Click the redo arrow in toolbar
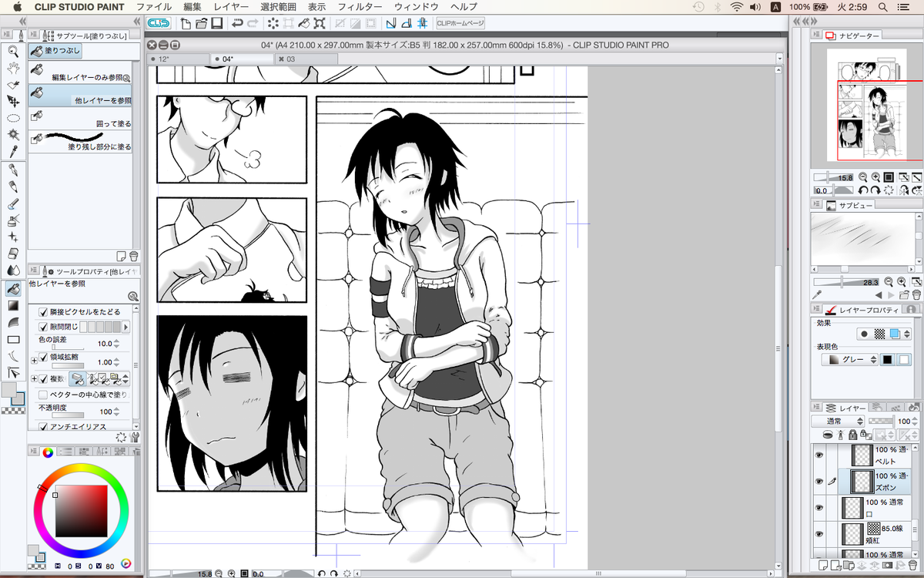Viewport: 924px width, 578px height. click(253, 23)
